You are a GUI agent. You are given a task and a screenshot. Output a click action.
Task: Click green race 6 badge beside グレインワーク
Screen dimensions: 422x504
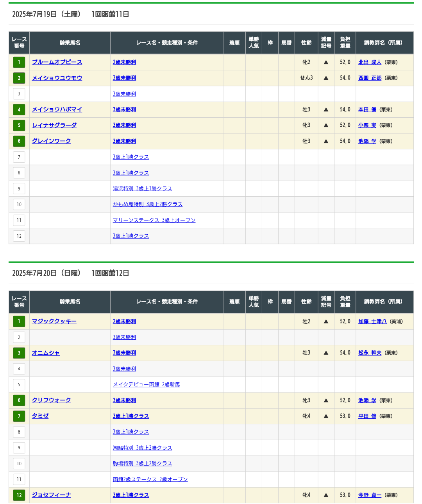[19, 141]
